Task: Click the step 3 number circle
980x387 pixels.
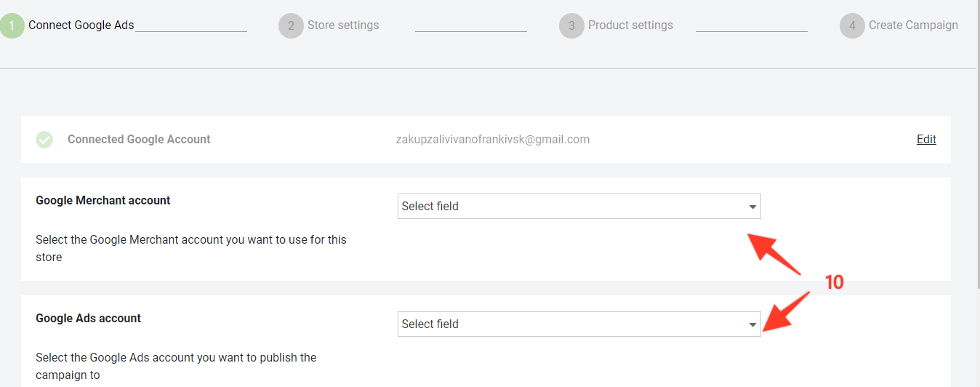Action: (x=571, y=25)
